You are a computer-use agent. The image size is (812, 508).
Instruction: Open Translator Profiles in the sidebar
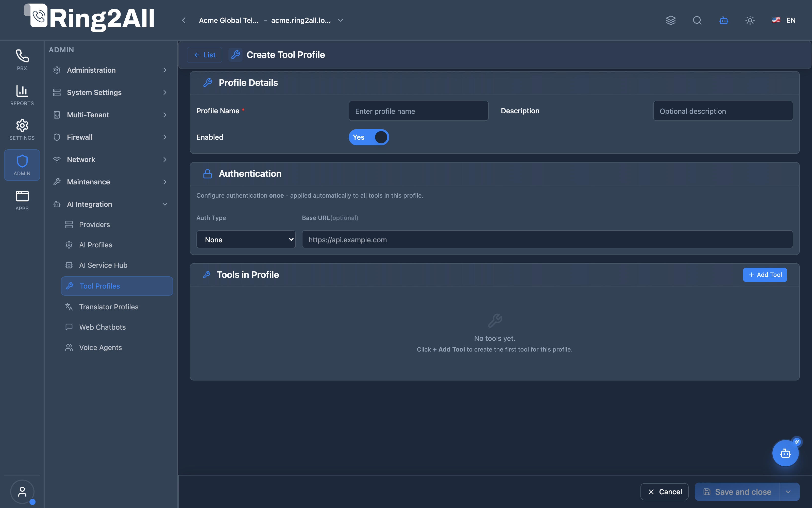pos(117,307)
